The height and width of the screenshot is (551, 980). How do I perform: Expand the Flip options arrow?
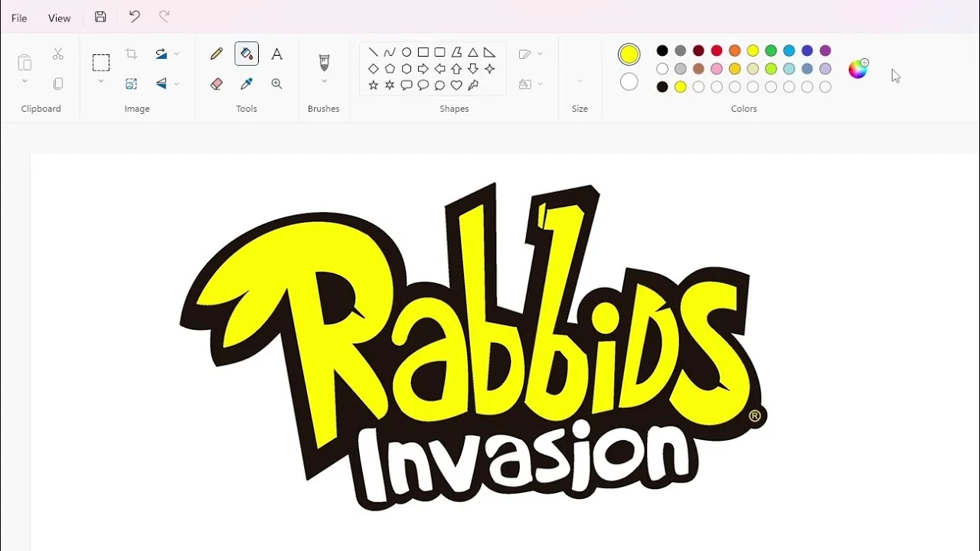177,84
